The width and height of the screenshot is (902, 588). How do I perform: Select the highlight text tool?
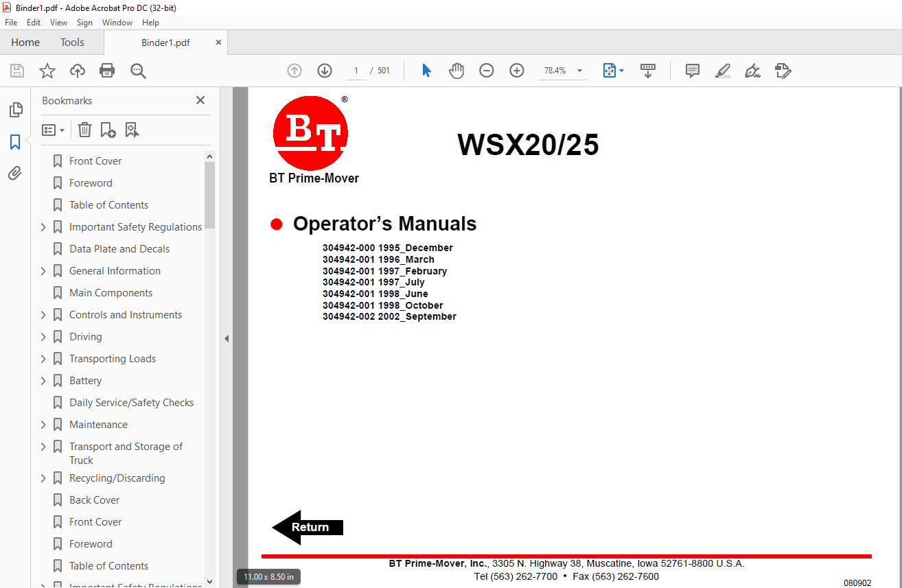(x=722, y=71)
